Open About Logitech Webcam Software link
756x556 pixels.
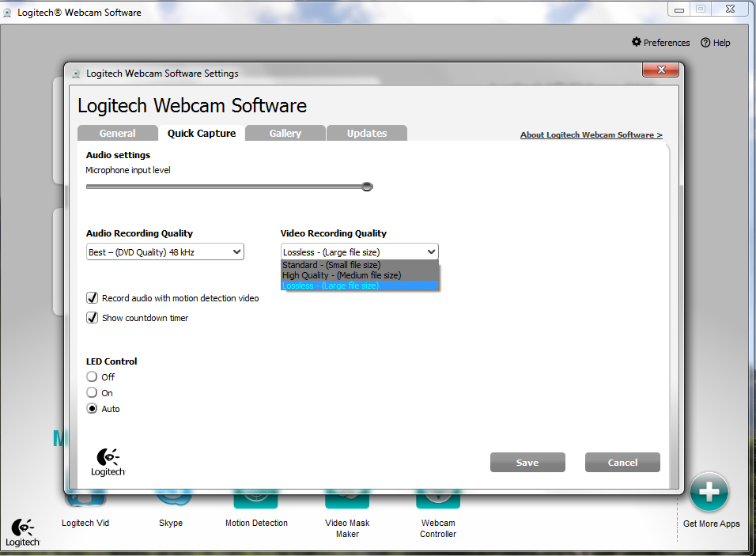591,135
